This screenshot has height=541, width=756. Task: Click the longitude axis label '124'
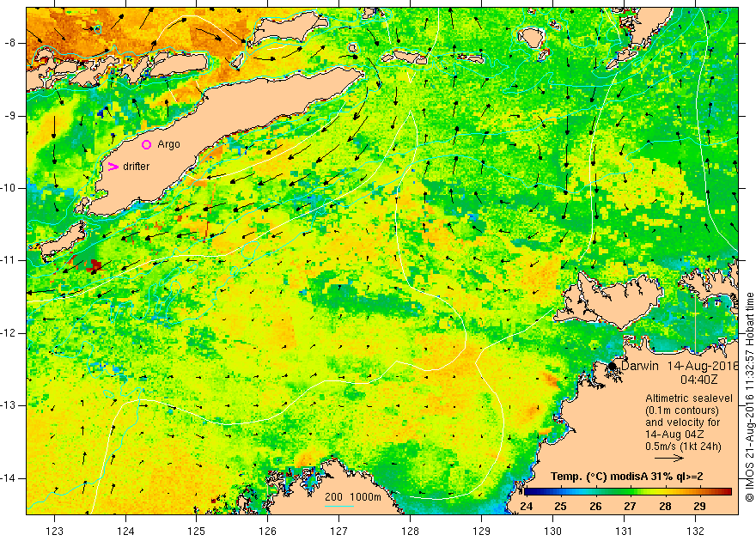(x=125, y=531)
